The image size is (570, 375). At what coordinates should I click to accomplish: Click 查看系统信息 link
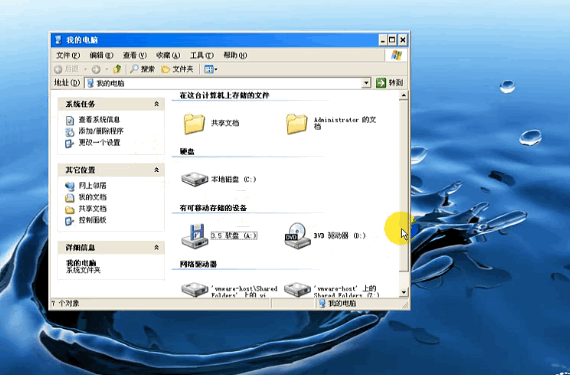99,120
